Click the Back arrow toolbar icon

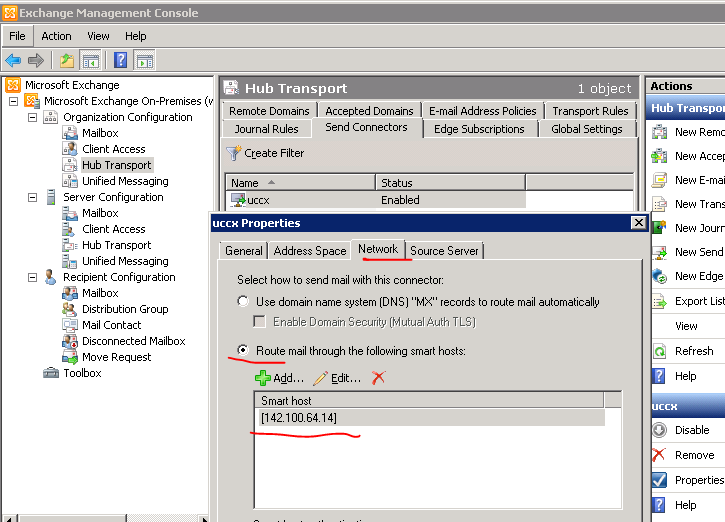(13, 60)
